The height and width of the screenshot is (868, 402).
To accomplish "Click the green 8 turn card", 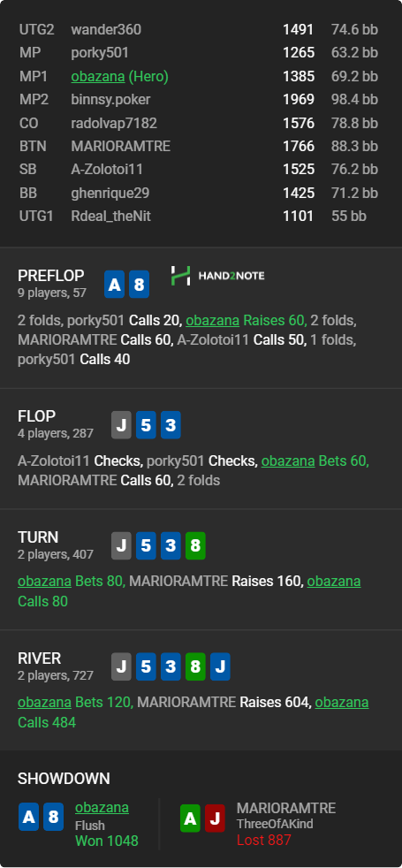I will pyautogui.click(x=196, y=546).
